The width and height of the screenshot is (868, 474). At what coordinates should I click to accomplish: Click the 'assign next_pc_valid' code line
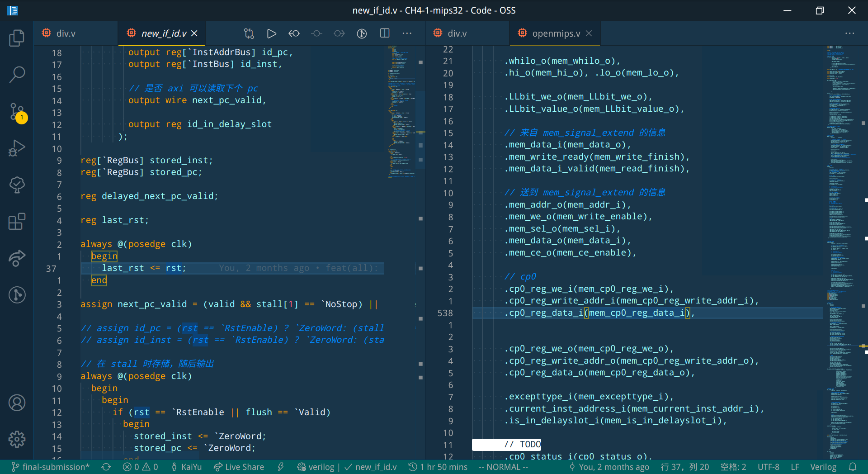click(x=229, y=304)
